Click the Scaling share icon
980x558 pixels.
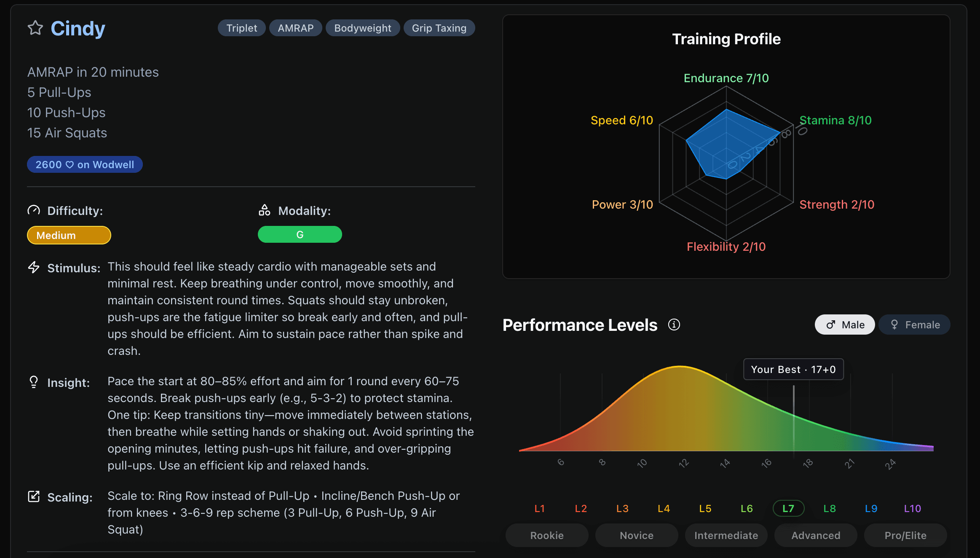pyautogui.click(x=34, y=496)
